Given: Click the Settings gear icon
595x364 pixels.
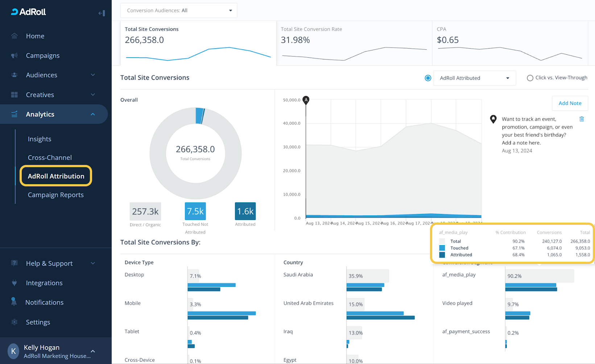Looking at the screenshot, I should 15,322.
